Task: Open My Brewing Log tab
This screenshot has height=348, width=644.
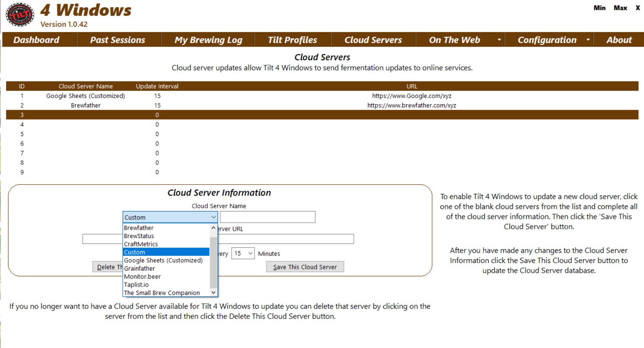Action: 208,40
